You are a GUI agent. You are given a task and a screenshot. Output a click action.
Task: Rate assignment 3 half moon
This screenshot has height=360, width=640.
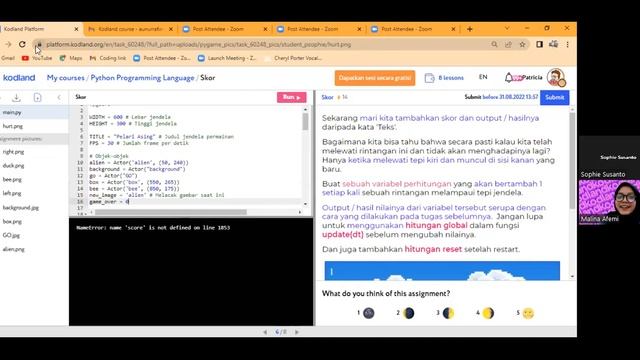click(448, 313)
